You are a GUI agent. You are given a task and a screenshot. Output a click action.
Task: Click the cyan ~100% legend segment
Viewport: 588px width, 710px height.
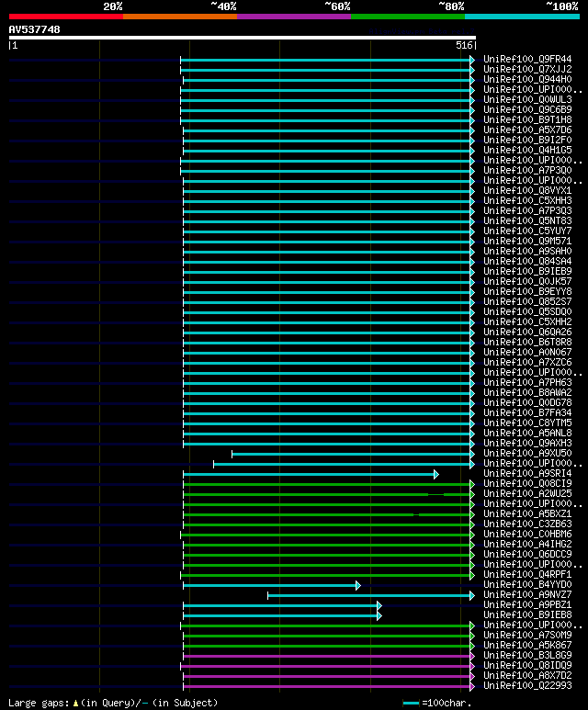click(523, 17)
